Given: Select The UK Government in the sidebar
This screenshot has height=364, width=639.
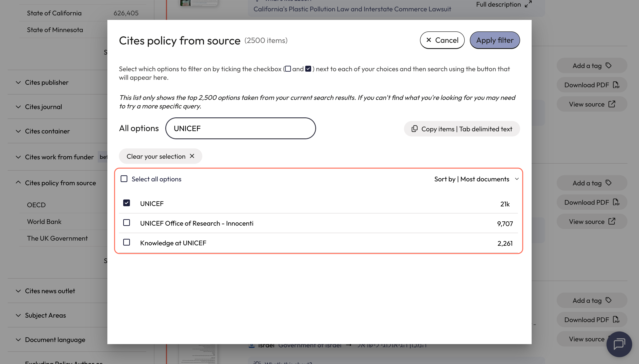Looking at the screenshot, I should tap(58, 238).
